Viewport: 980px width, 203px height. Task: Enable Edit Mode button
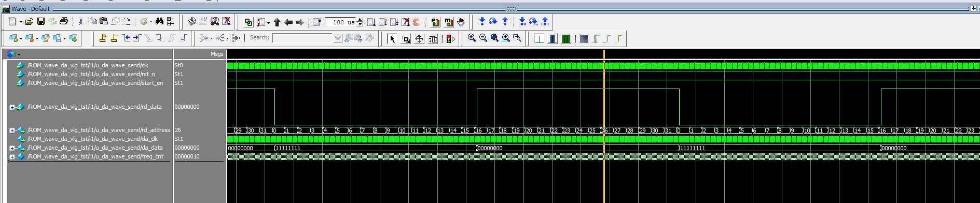[x=433, y=39]
